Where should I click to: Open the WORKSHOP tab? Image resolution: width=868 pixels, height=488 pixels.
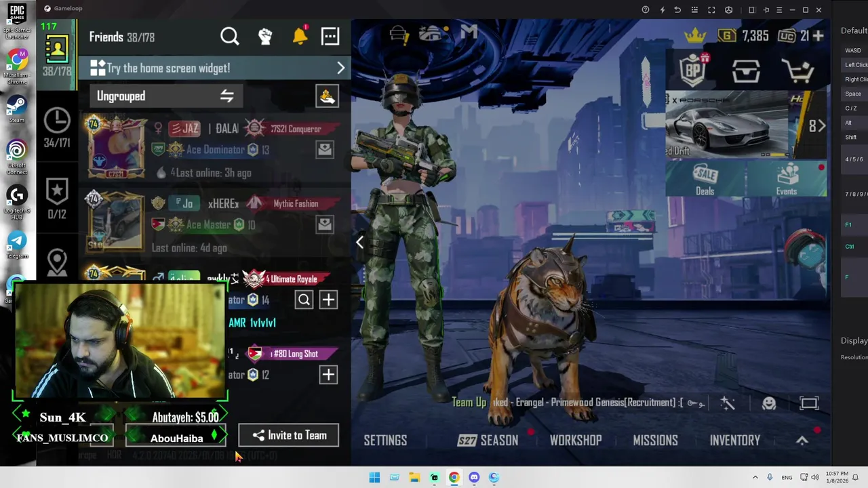(576, 441)
